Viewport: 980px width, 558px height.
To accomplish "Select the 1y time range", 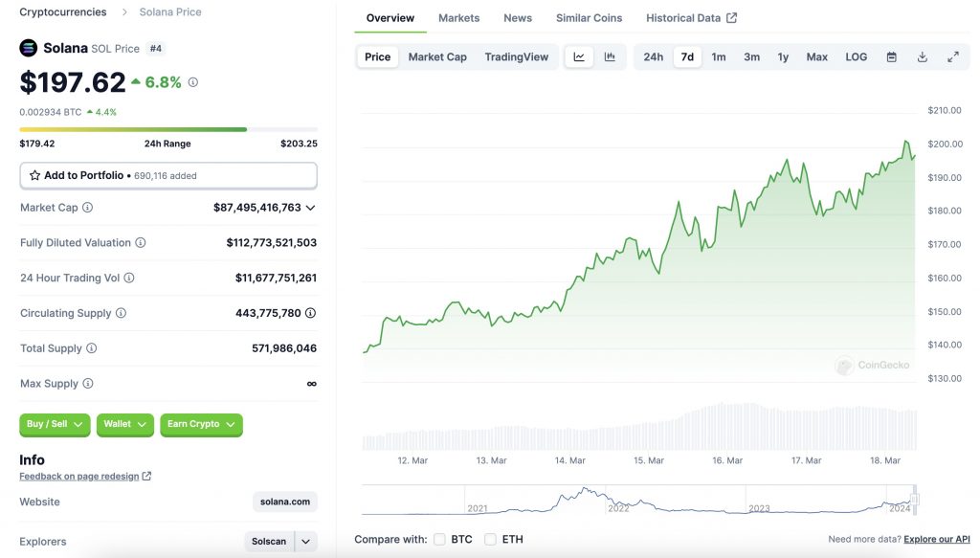I will tap(783, 56).
